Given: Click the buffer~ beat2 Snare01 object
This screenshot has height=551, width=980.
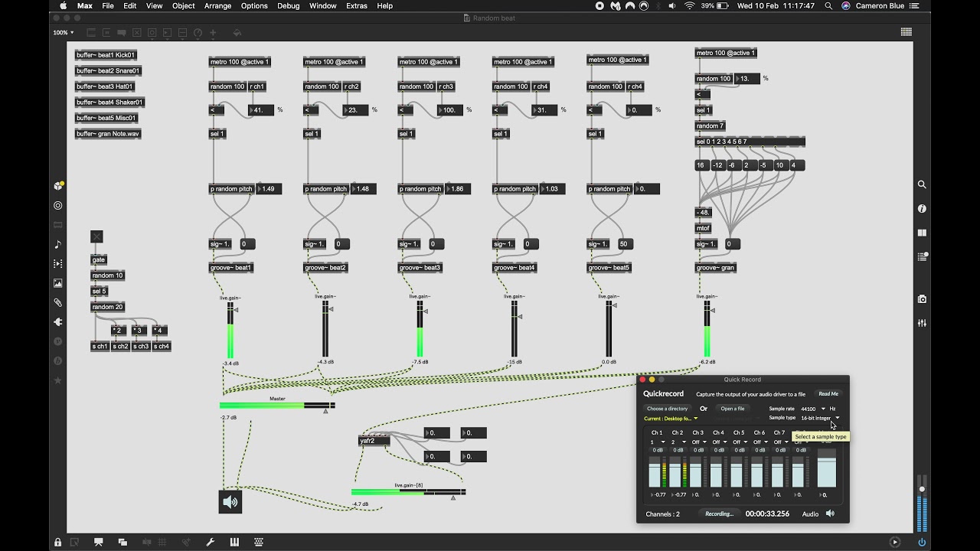Looking at the screenshot, I should point(108,70).
